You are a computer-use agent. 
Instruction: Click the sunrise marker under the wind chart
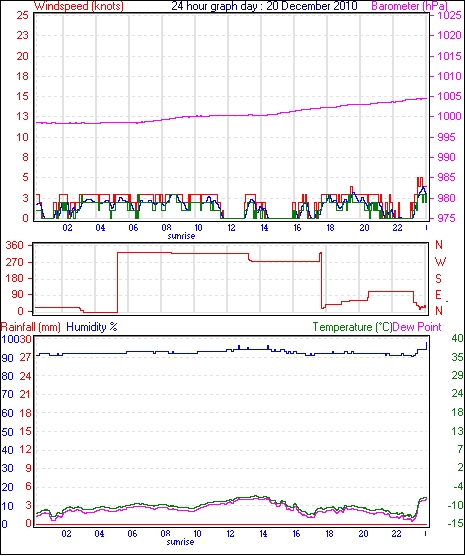pos(181,236)
